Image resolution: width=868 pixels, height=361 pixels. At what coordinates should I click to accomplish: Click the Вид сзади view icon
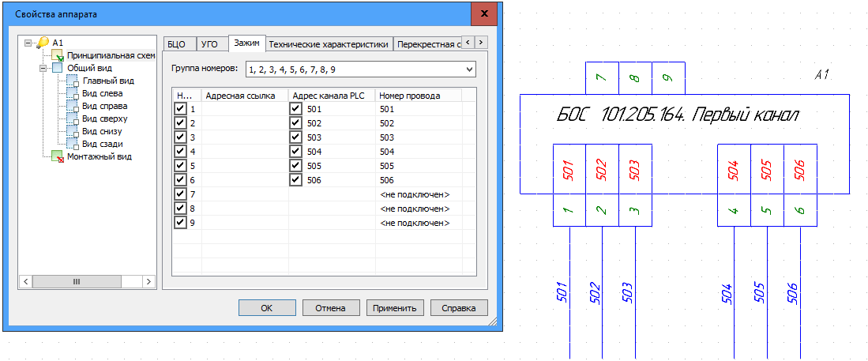coord(73,144)
